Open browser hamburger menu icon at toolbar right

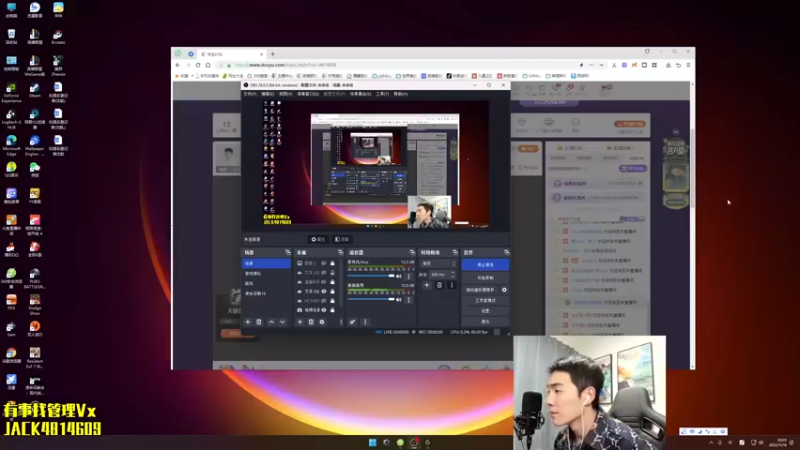click(688, 65)
